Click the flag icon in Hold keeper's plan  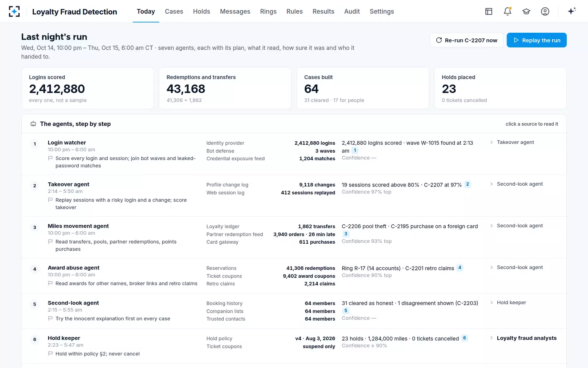pos(50,354)
